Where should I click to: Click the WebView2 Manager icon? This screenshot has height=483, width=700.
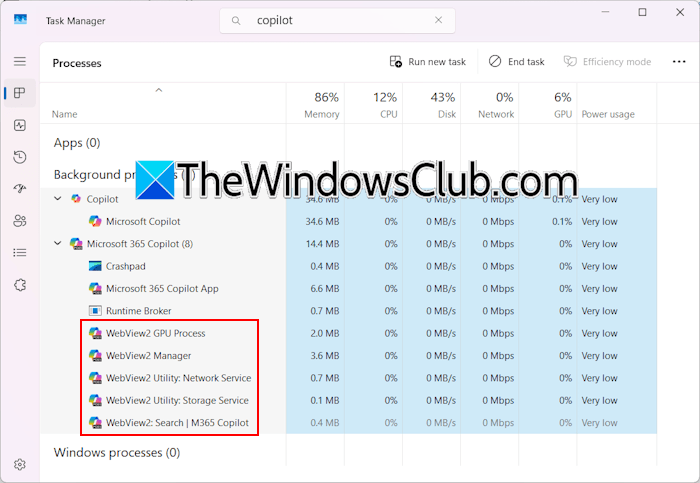pos(95,355)
